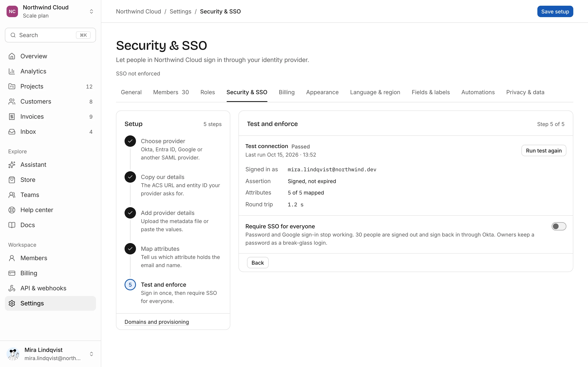Viewport: 588px width, 367px height.
Task: Enable the Require SSO for everyone switch
Action: [559, 226]
